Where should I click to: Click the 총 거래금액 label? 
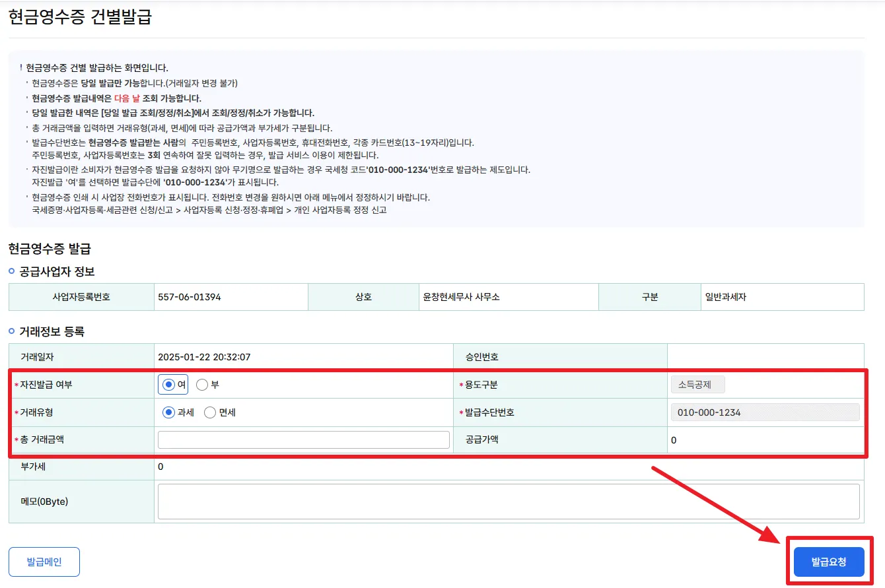pos(42,440)
